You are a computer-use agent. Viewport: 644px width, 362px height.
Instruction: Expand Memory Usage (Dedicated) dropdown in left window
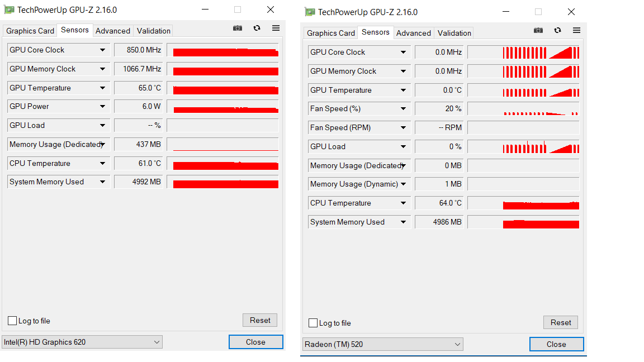[102, 145]
